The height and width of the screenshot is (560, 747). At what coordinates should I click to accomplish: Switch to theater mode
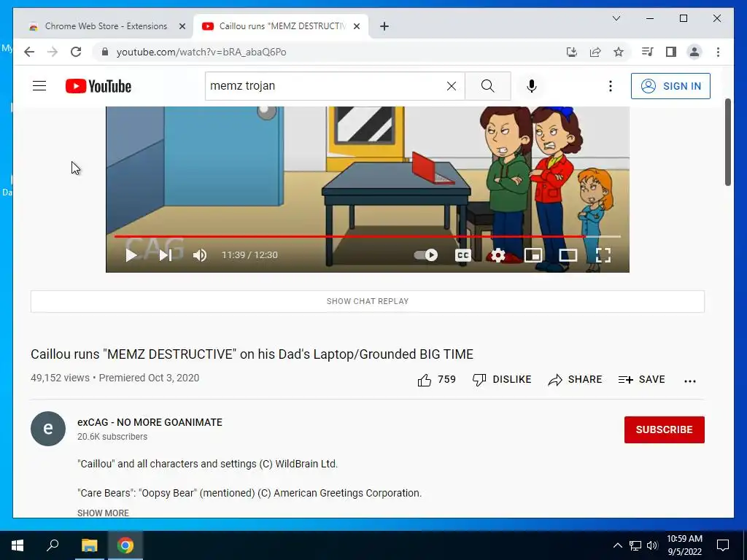point(568,255)
